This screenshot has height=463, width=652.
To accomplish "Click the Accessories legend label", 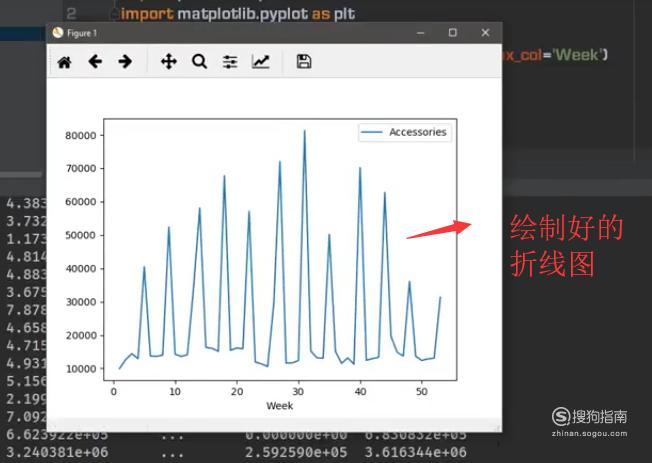I will pos(417,132).
